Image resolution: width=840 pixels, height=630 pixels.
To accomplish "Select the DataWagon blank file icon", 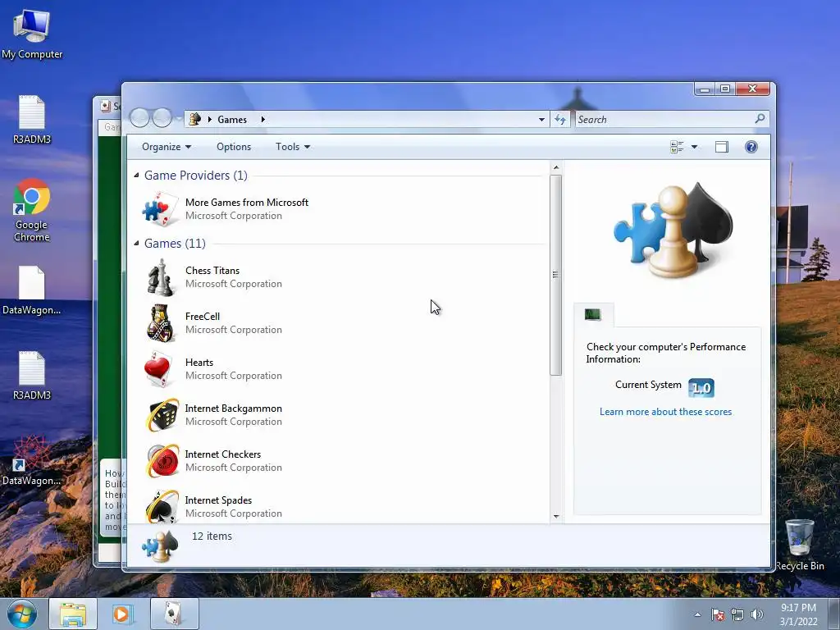I will click(x=32, y=291).
